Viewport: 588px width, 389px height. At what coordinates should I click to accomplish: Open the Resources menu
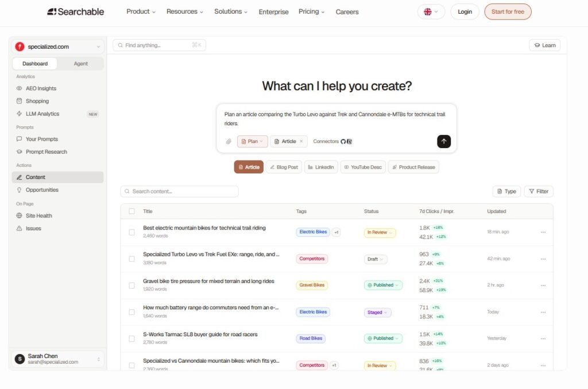click(x=184, y=11)
